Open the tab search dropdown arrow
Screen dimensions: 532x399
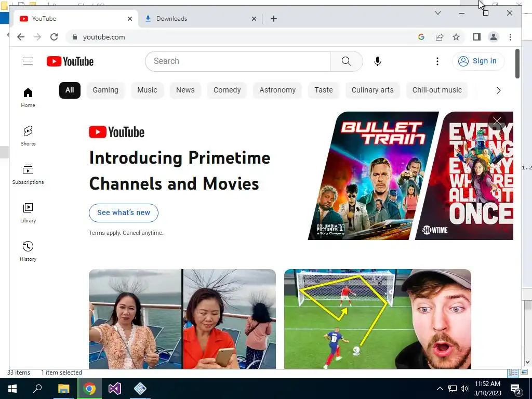(x=437, y=13)
